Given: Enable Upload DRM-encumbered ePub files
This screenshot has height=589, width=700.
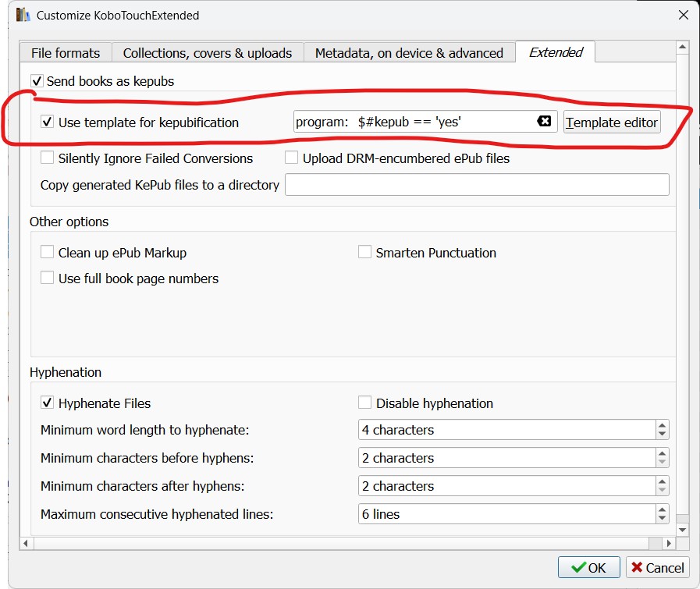Looking at the screenshot, I should point(292,158).
